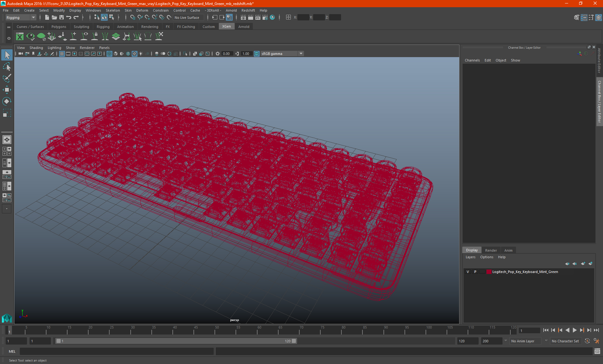603x364 pixels.
Task: Toggle viewport grid display icon
Action: coord(62,54)
